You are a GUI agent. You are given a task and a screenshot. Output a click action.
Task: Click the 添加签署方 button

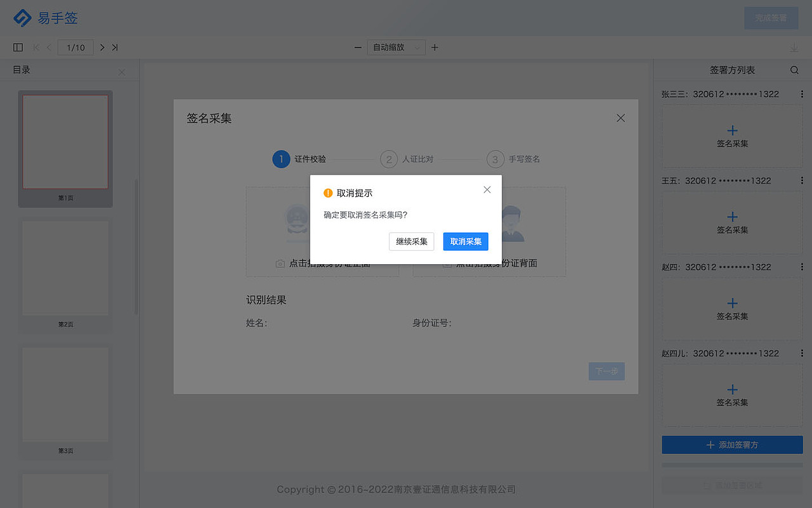click(x=731, y=444)
